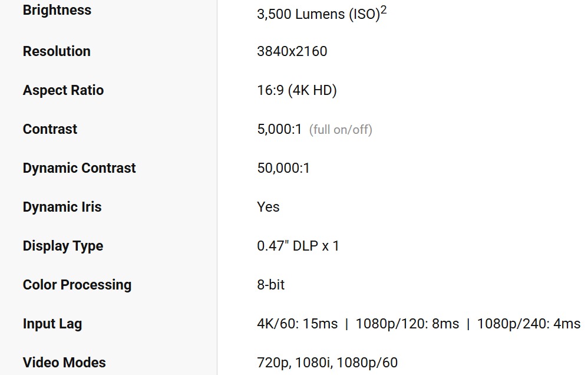Select the 3,500 Lumens (ISO) value

point(318,15)
